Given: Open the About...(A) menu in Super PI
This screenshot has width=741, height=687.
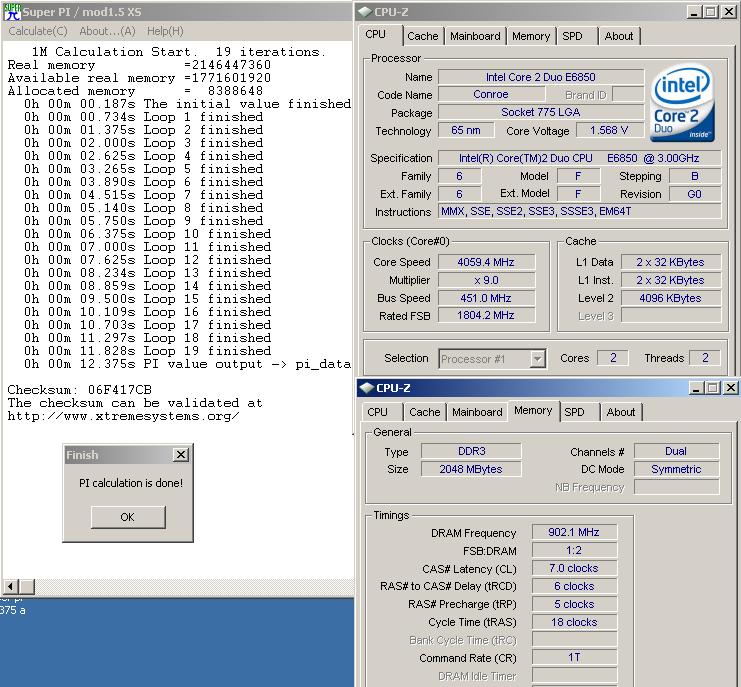Looking at the screenshot, I should 107,31.
